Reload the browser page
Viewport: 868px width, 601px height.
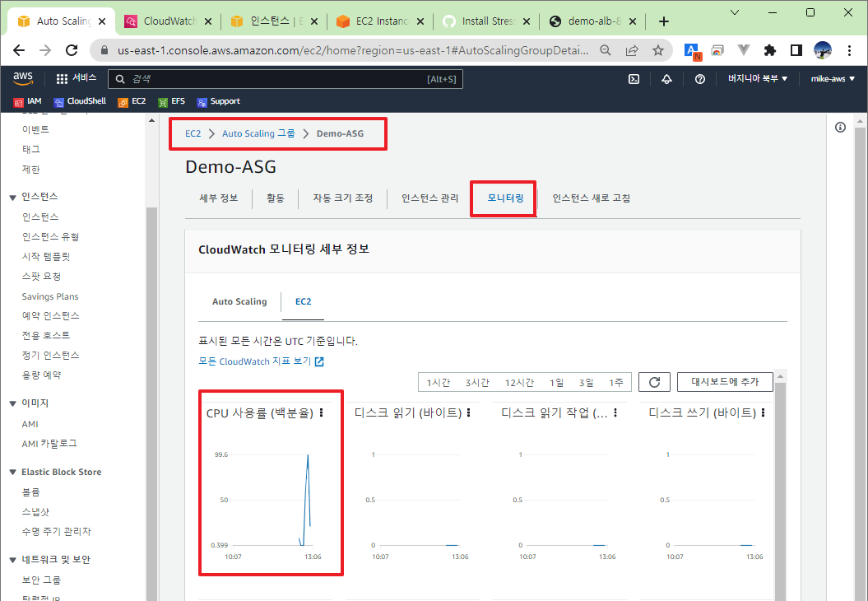click(x=72, y=50)
